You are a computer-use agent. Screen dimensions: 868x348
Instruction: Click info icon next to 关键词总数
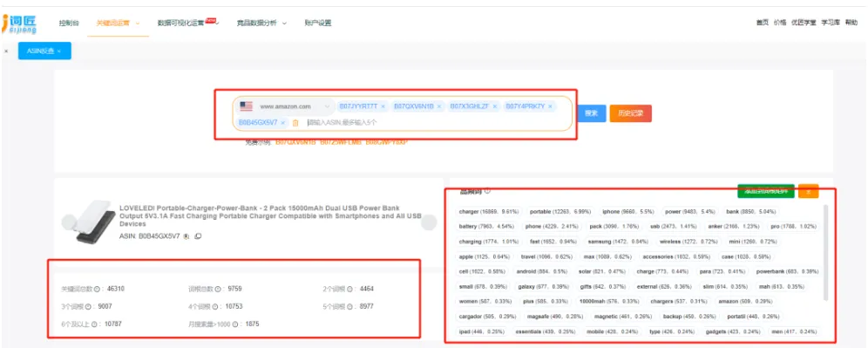(x=97, y=290)
